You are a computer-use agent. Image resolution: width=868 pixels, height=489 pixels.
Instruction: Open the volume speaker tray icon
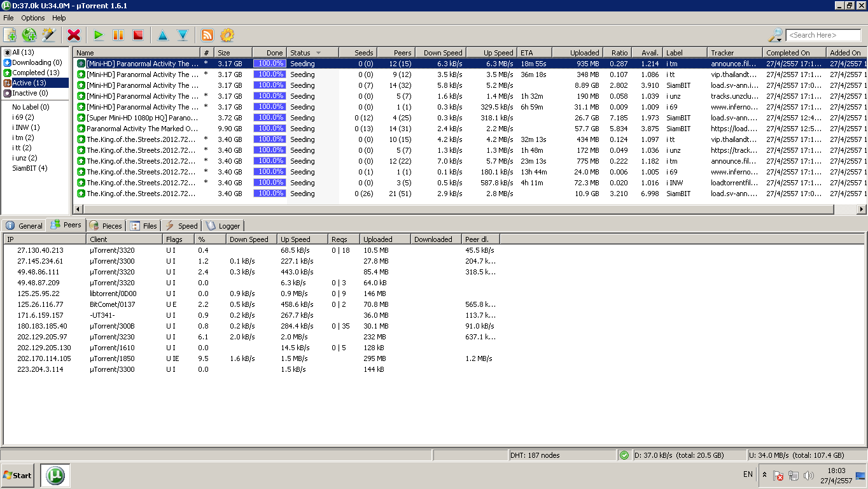[x=809, y=476]
